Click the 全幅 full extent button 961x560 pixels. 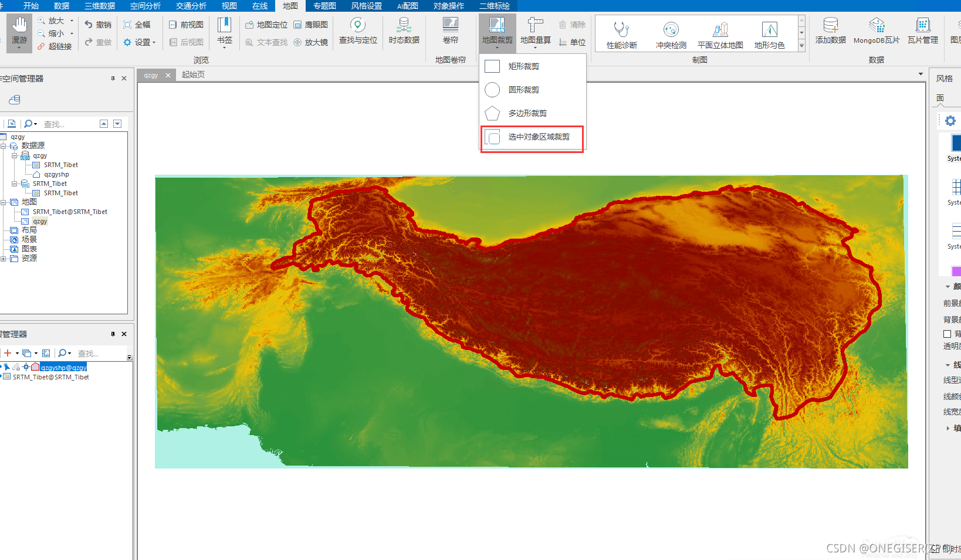point(137,25)
